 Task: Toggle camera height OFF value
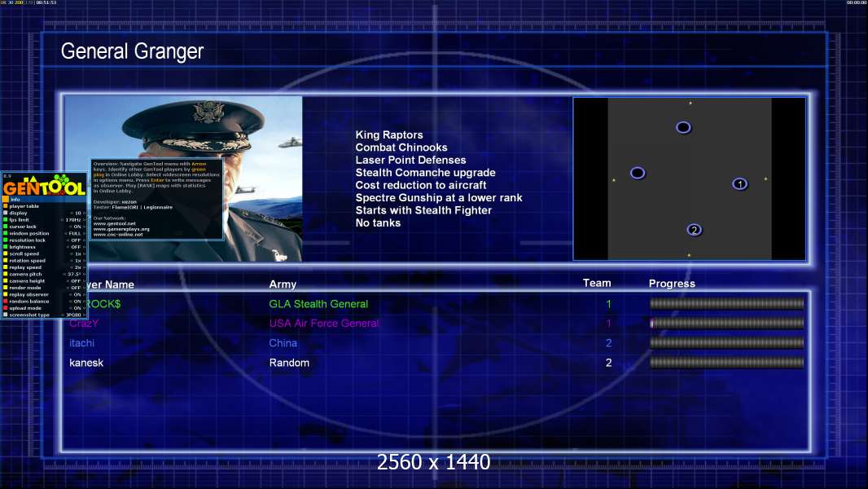click(x=76, y=281)
